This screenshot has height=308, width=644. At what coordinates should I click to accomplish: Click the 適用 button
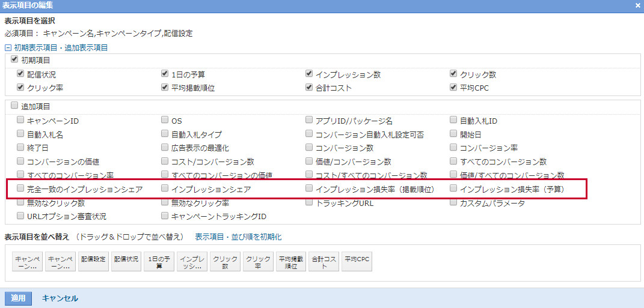(17, 298)
